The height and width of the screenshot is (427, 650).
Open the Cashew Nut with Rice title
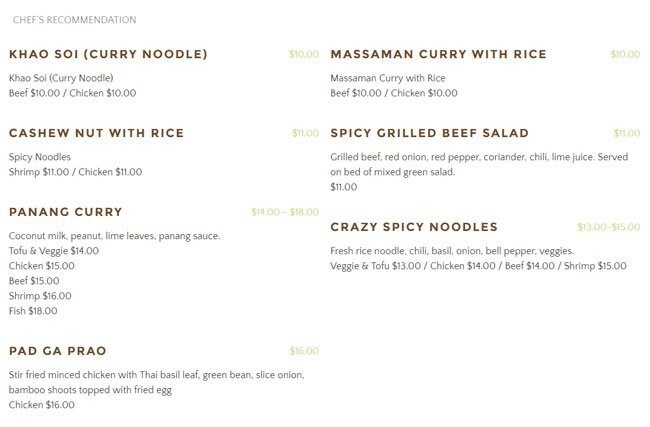[96, 133]
